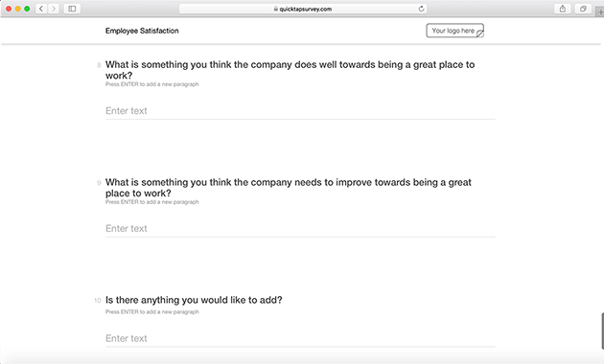Screen dimensions: 604x364
Task: Click question 9 about what needs to improve
Action: [x=289, y=188]
